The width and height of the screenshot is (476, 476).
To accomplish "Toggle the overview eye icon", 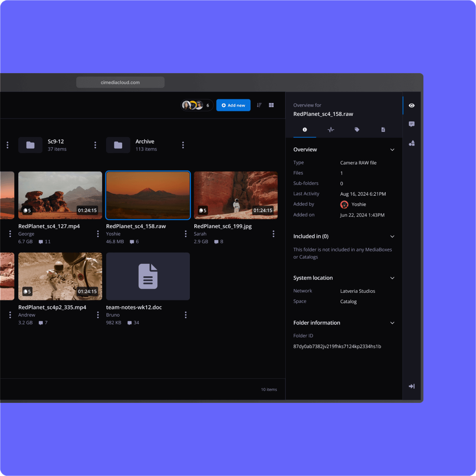I will pyautogui.click(x=411, y=106).
